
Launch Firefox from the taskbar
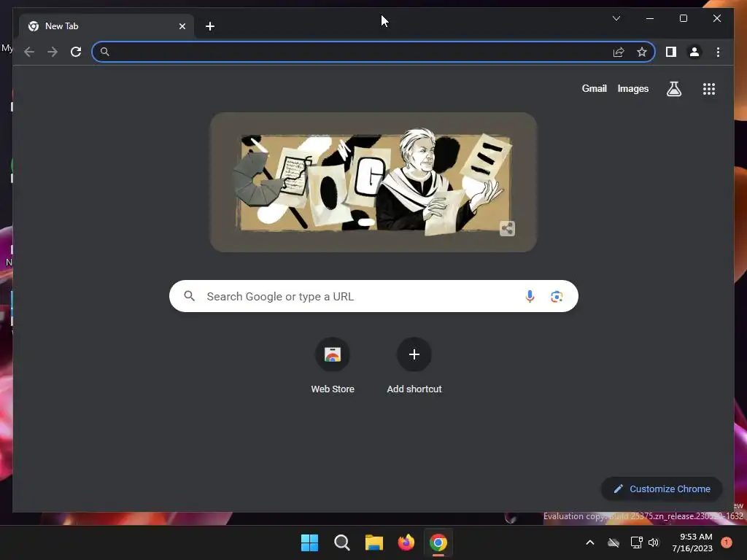click(406, 542)
